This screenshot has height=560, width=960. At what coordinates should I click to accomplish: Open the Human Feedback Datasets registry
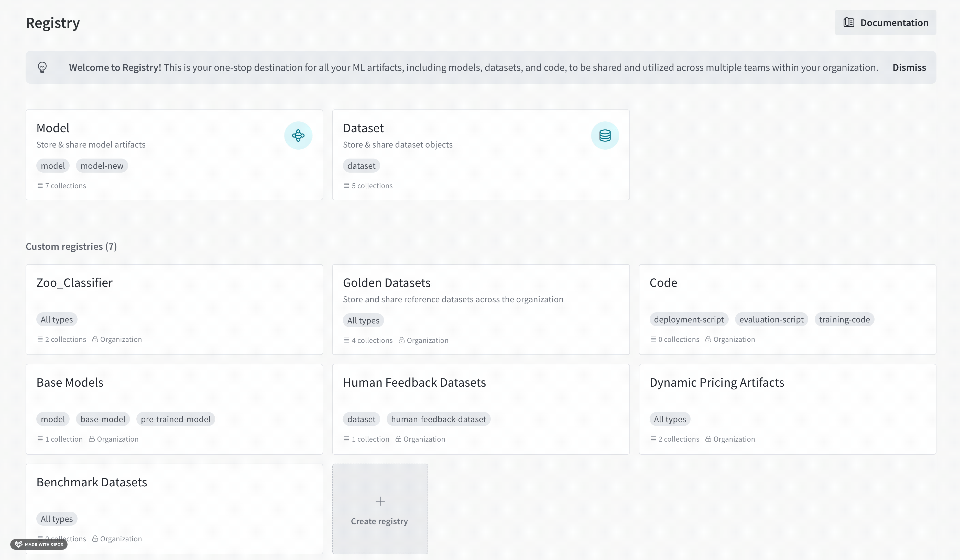(x=414, y=383)
